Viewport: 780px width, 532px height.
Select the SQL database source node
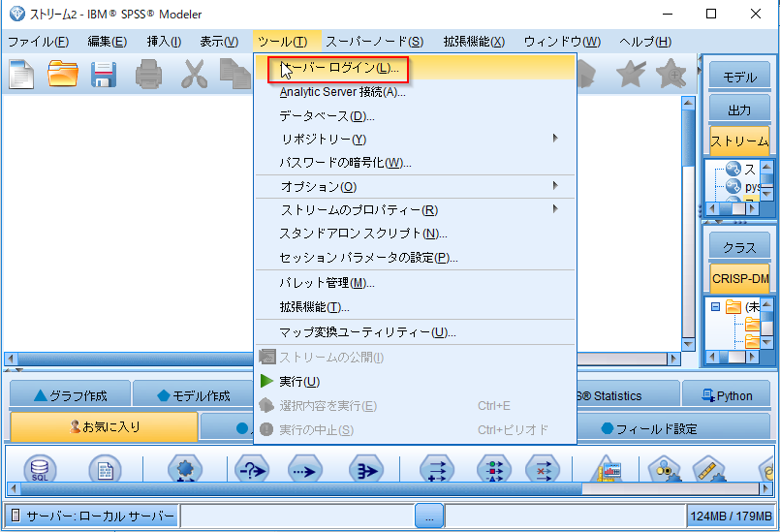coord(40,468)
